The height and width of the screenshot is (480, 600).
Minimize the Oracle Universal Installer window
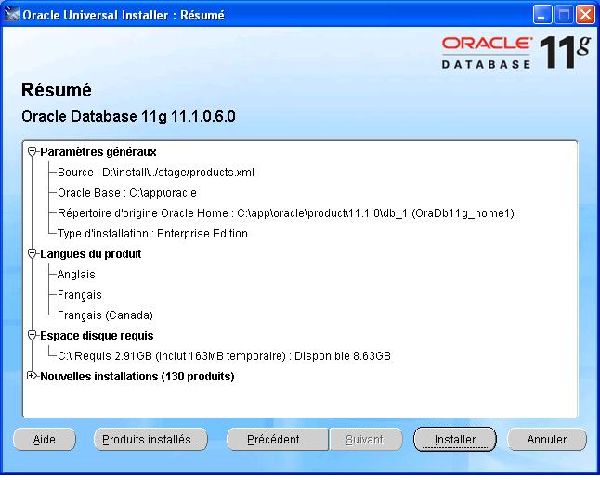[x=542, y=15]
